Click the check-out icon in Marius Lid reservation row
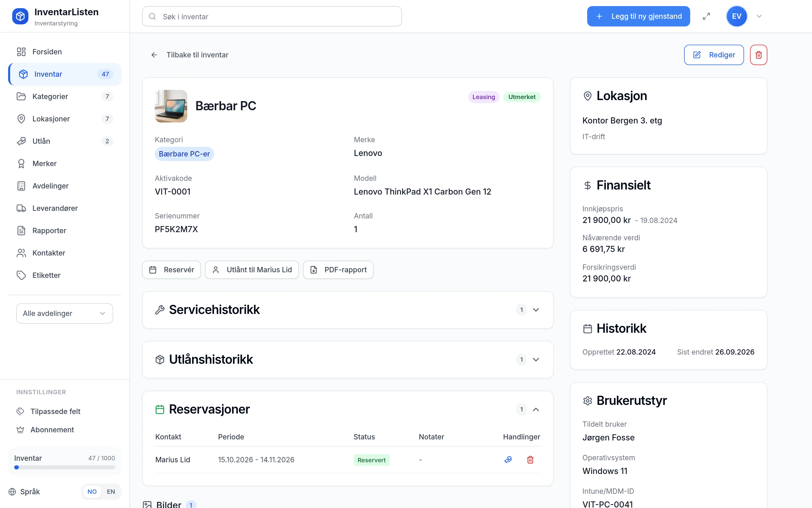 click(508, 460)
